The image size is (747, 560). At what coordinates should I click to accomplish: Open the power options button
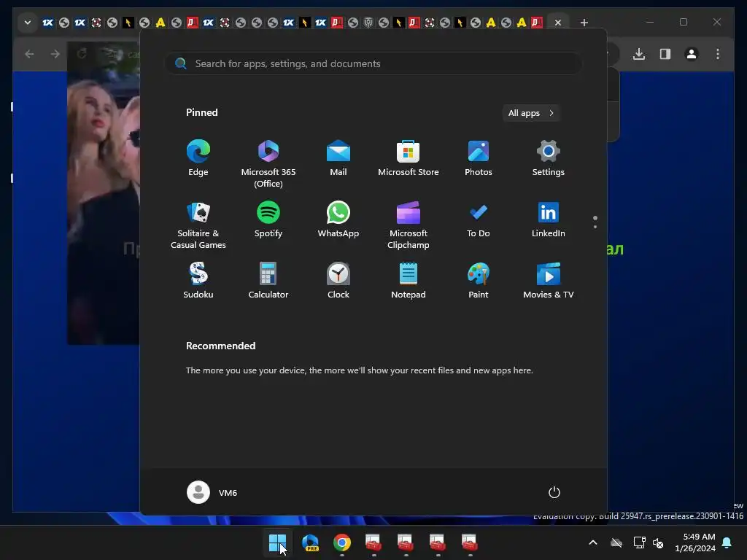(x=554, y=492)
